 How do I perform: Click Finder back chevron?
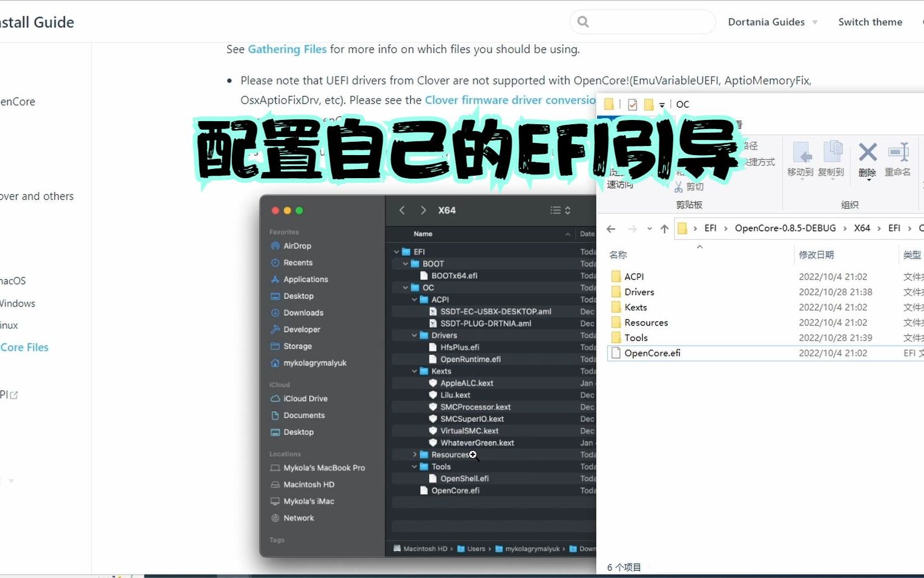[402, 210]
